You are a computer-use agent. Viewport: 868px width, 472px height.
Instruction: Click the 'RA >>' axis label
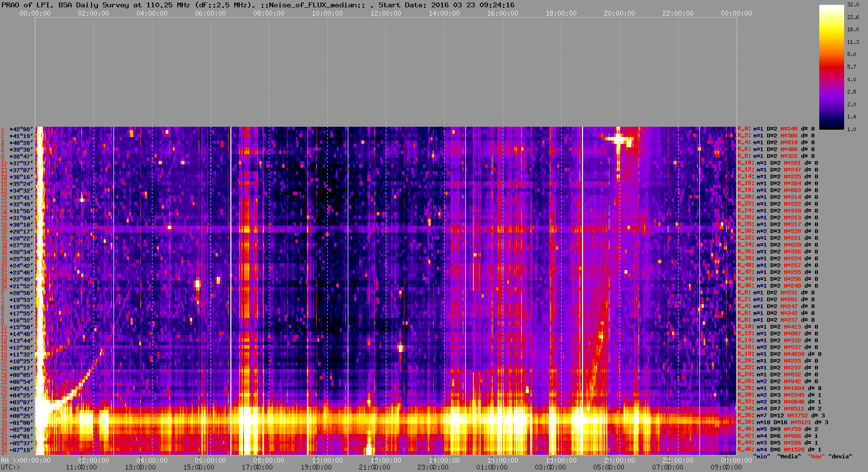point(9,461)
